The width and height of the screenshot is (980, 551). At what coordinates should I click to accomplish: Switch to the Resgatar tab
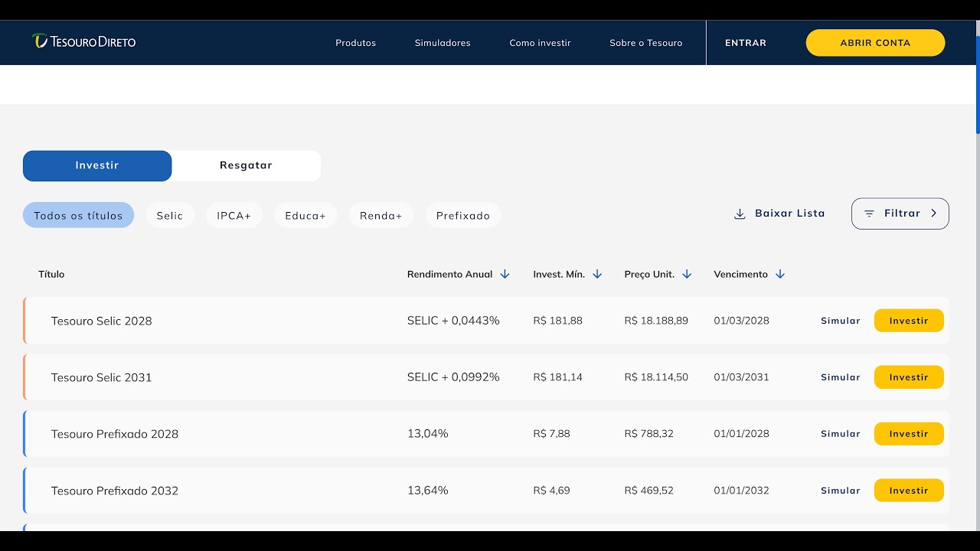[246, 165]
